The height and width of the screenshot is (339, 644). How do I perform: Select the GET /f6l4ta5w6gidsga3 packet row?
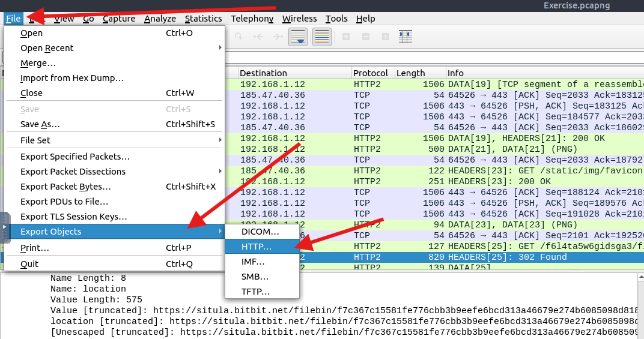(x=471, y=246)
